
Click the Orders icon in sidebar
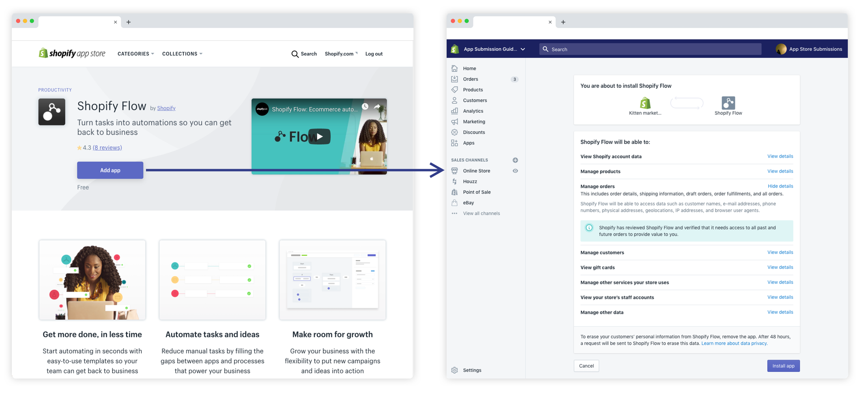click(455, 79)
